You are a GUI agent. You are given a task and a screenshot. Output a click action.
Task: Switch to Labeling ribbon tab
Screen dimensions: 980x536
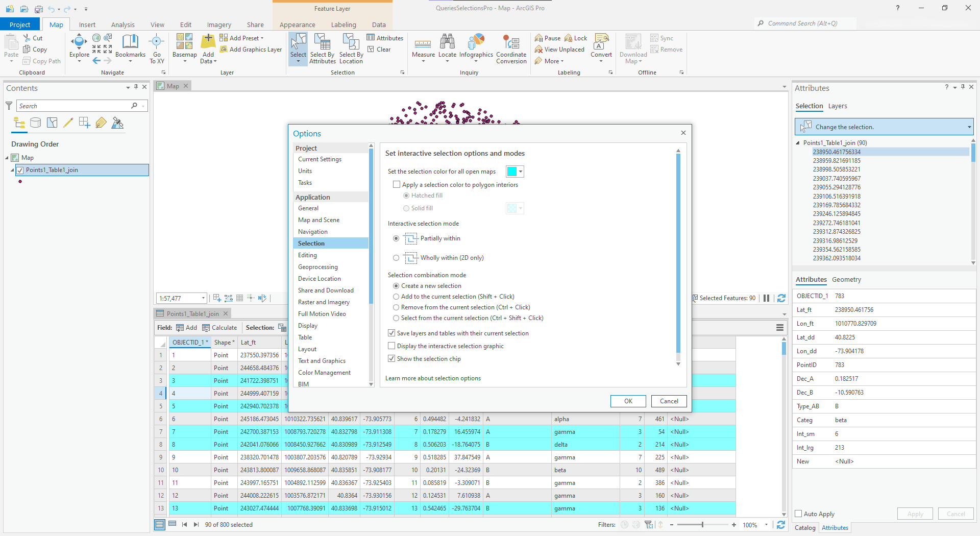tap(343, 25)
